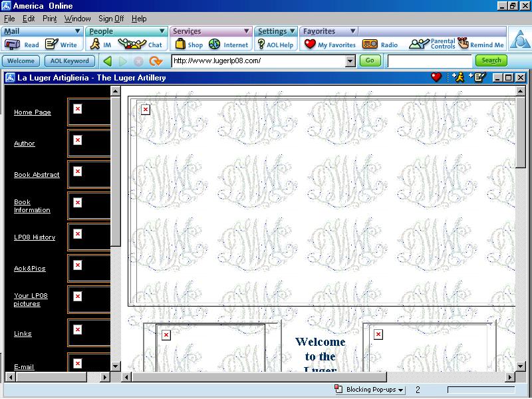Image resolution: width=532 pixels, height=399 pixels.
Task: Launch the Radio icon
Action: point(370,44)
